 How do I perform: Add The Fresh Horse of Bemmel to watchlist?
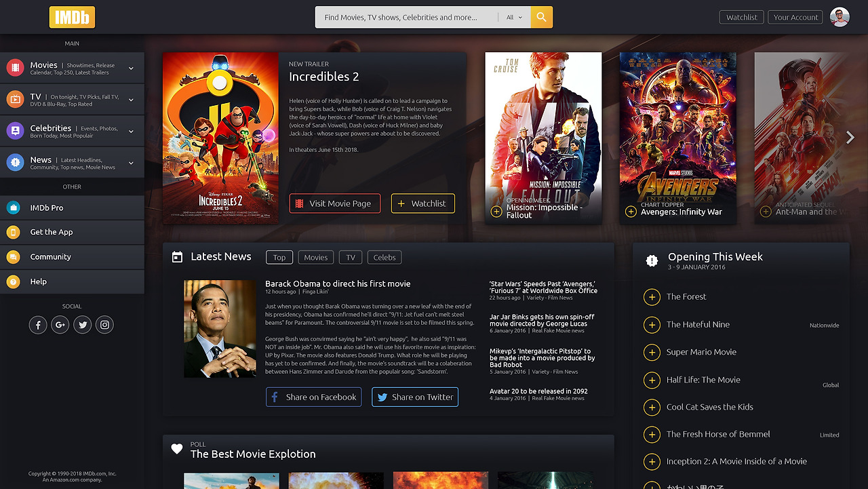[x=652, y=435]
